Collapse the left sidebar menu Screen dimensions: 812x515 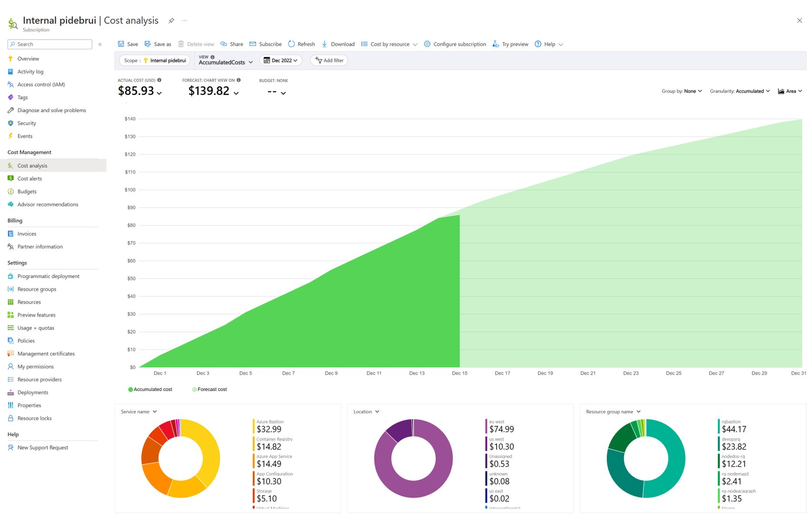(x=100, y=44)
